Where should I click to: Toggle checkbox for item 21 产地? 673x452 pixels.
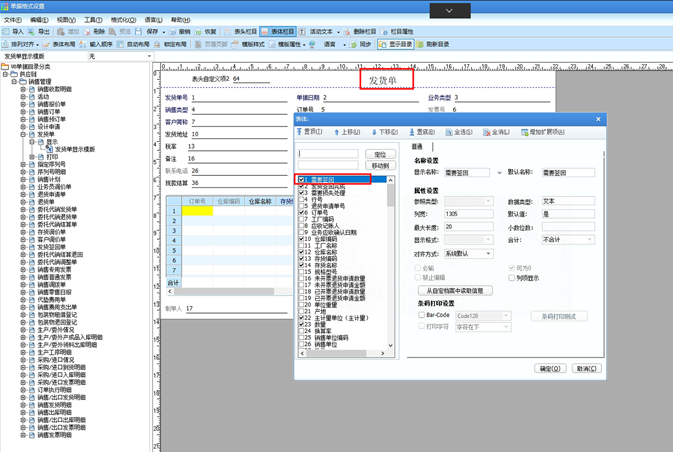(x=301, y=311)
